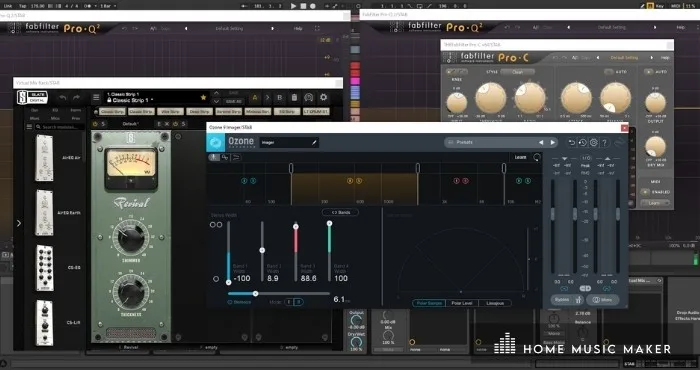Click the clipboard copy icon in Virtual Mix Rack
700x370 pixels.
[294, 98]
